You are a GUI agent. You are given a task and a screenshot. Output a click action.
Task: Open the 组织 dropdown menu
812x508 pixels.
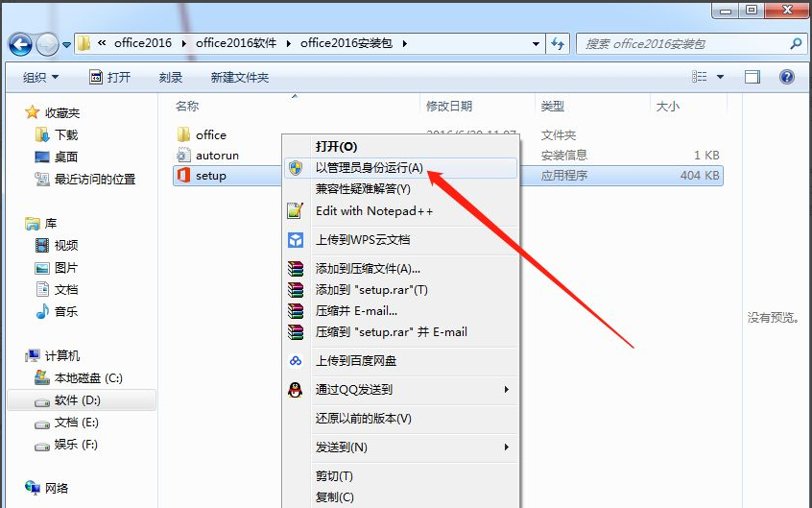[40, 77]
